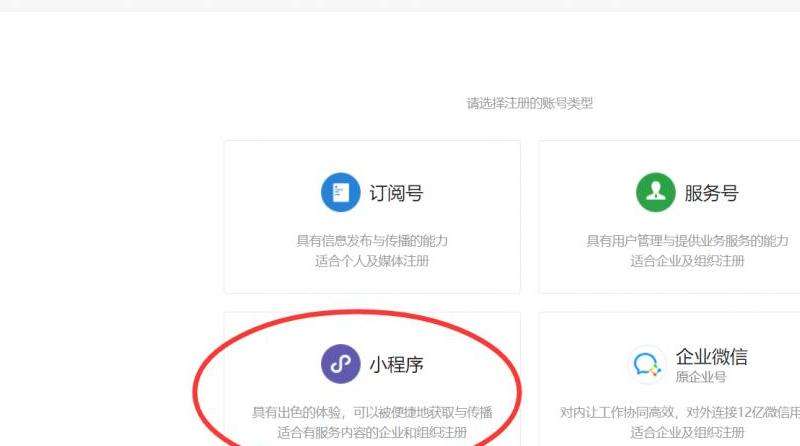Click description 具有用户管理与提供业务服务的能力
The width and height of the screenshot is (800, 446).
click(x=687, y=241)
